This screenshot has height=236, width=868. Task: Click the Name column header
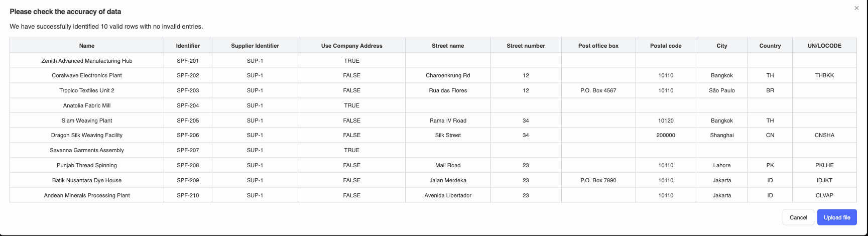87,46
